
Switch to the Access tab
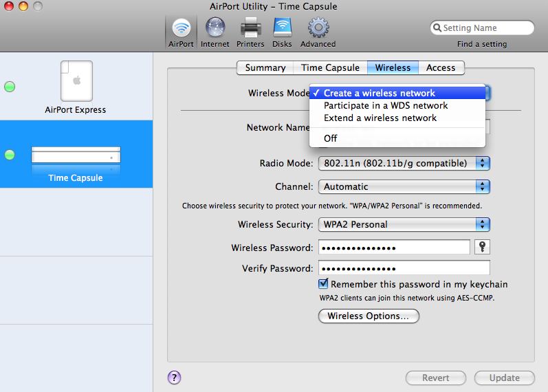tap(441, 68)
